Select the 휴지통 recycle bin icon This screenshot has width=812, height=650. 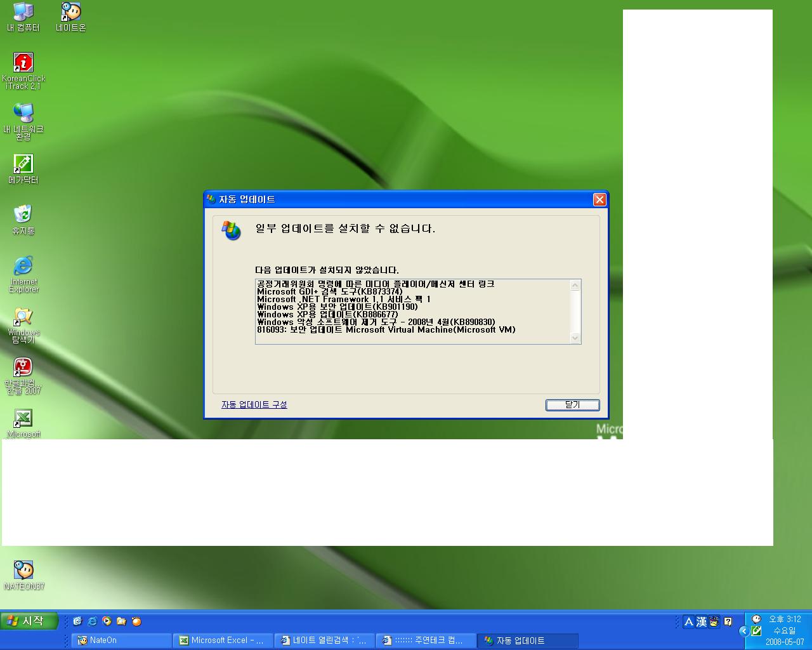pos(23,220)
